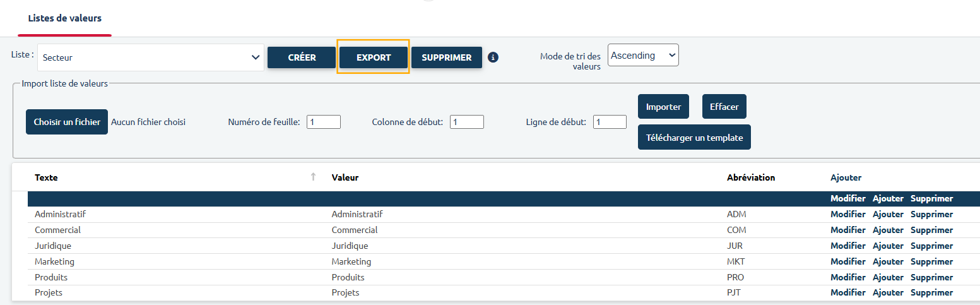
Task: Download template via Télécharger un template
Action: [x=694, y=138]
